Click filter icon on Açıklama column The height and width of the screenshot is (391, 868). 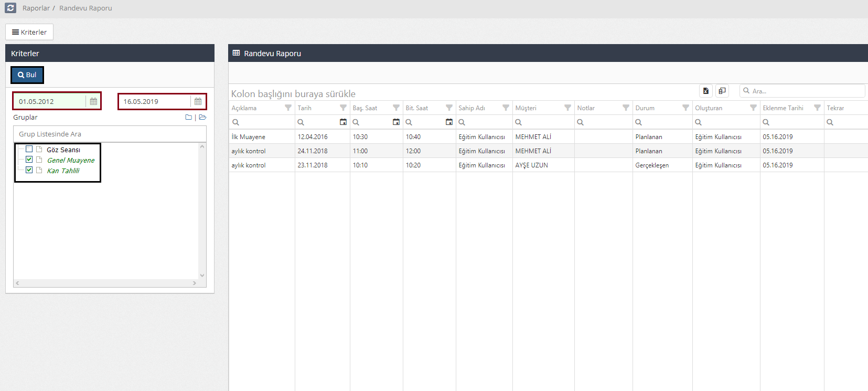[x=288, y=108]
